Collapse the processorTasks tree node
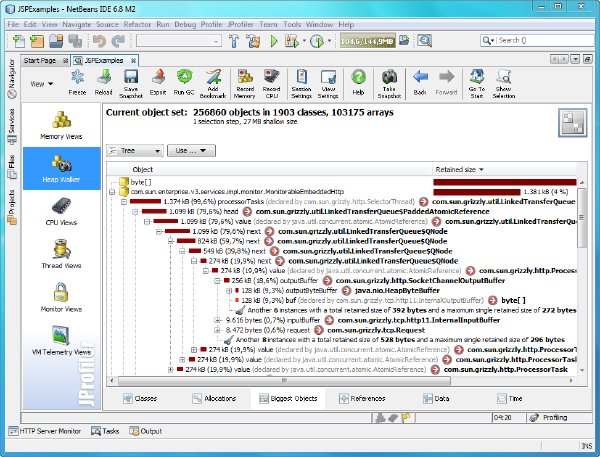Screen dimensions: 600x457 [124, 202]
